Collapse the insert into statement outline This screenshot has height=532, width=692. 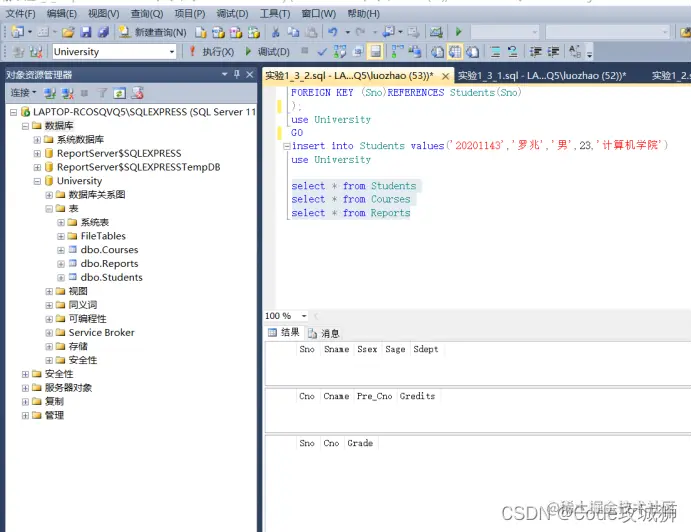pos(286,146)
